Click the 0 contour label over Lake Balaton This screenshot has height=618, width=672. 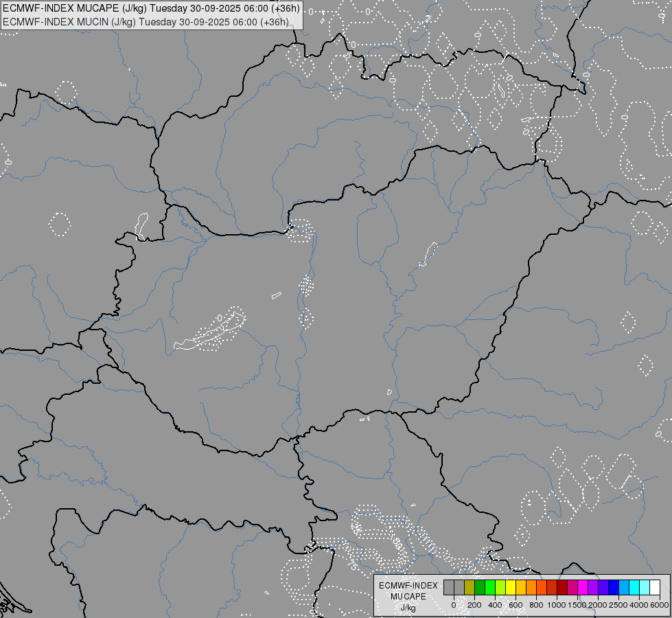[x=220, y=318]
